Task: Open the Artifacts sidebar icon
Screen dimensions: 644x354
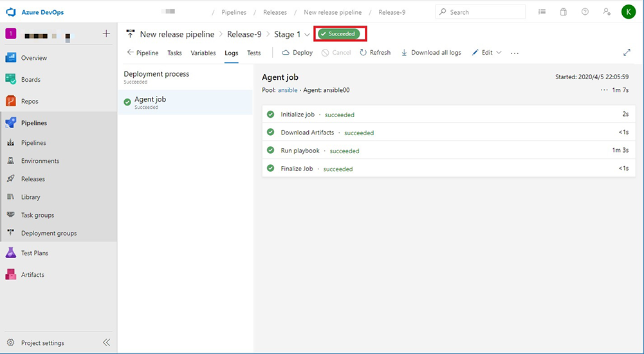Action: coord(11,274)
